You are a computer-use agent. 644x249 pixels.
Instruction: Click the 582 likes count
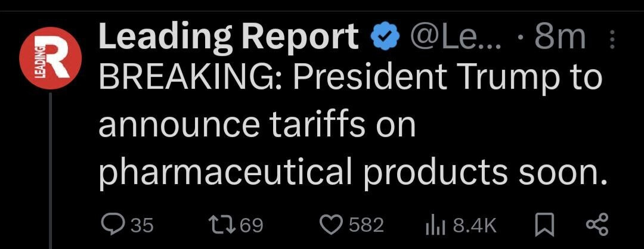point(366,225)
